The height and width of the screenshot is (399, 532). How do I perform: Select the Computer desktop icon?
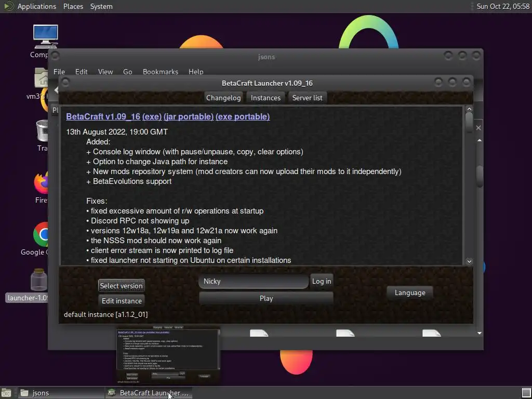pos(46,37)
